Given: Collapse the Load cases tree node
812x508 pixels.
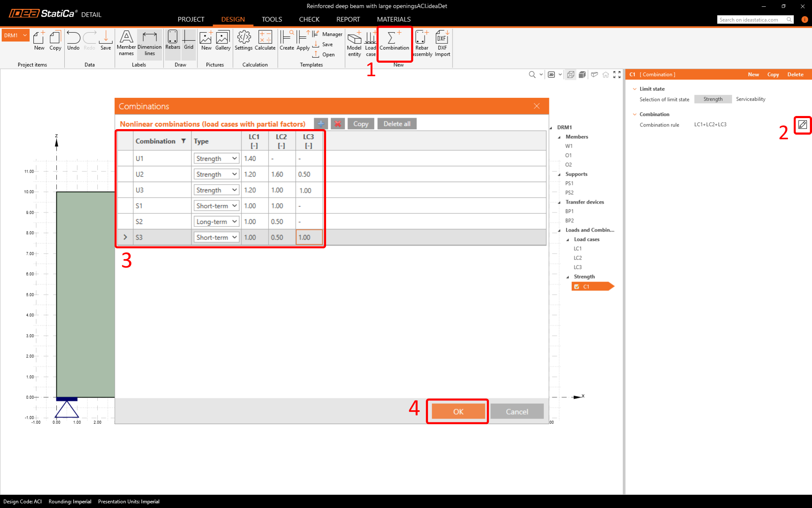Looking at the screenshot, I should click(568, 240).
